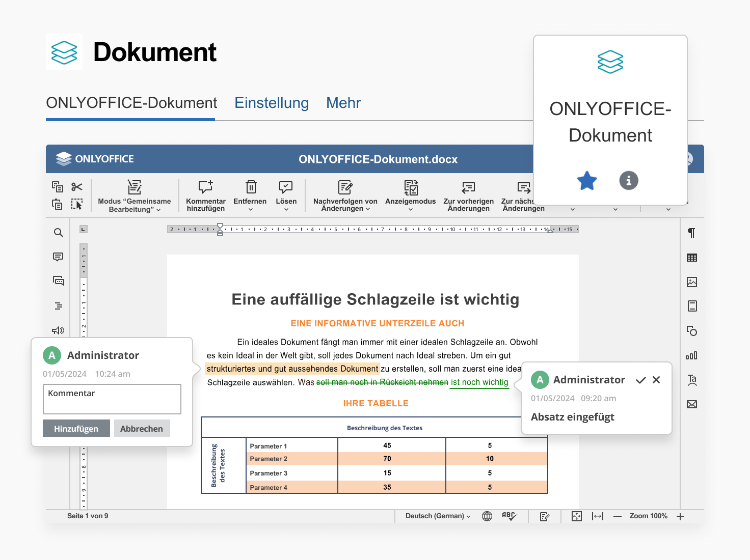Click the inserted text ist noch wichtig
Image resolution: width=750 pixels, height=560 pixels.
point(479,382)
